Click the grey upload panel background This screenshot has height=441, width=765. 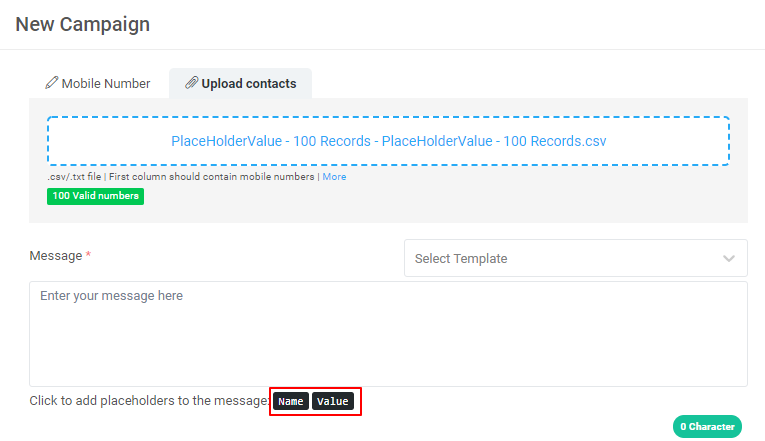pyautogui.click(x=500, y=205)
